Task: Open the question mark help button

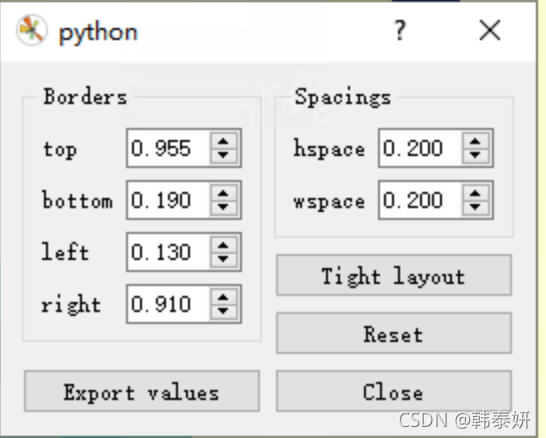Action: 400,30
